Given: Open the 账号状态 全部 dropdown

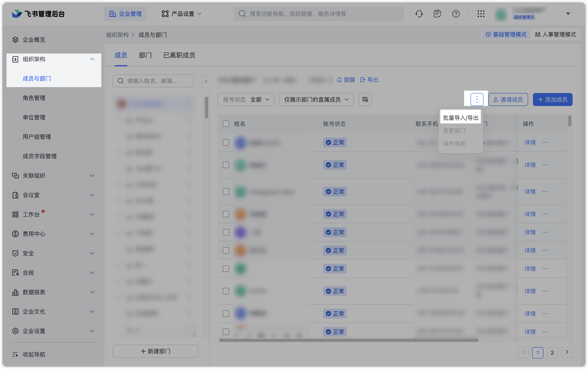Looking at the screenshot, I should click(x=246, y=100).
